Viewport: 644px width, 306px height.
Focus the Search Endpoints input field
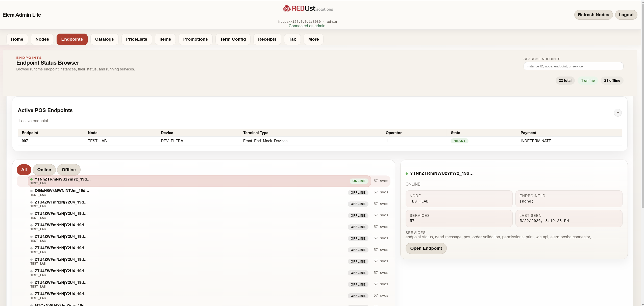tap(573, 66)
